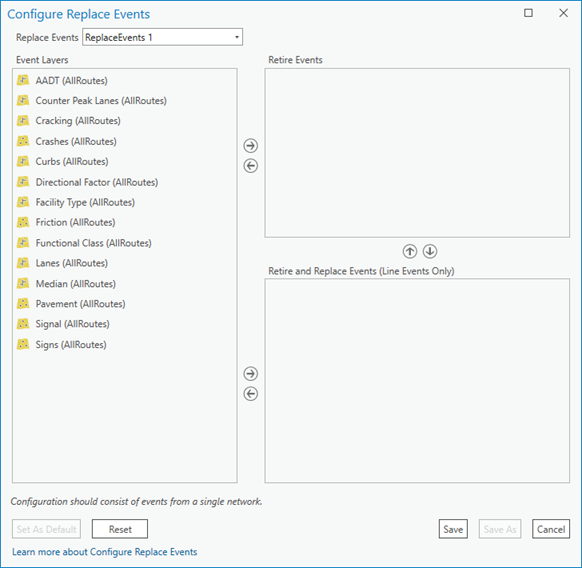Select Functional Class (AllRoutes) layer
This screenshot has width=582, height=568.
94,243
